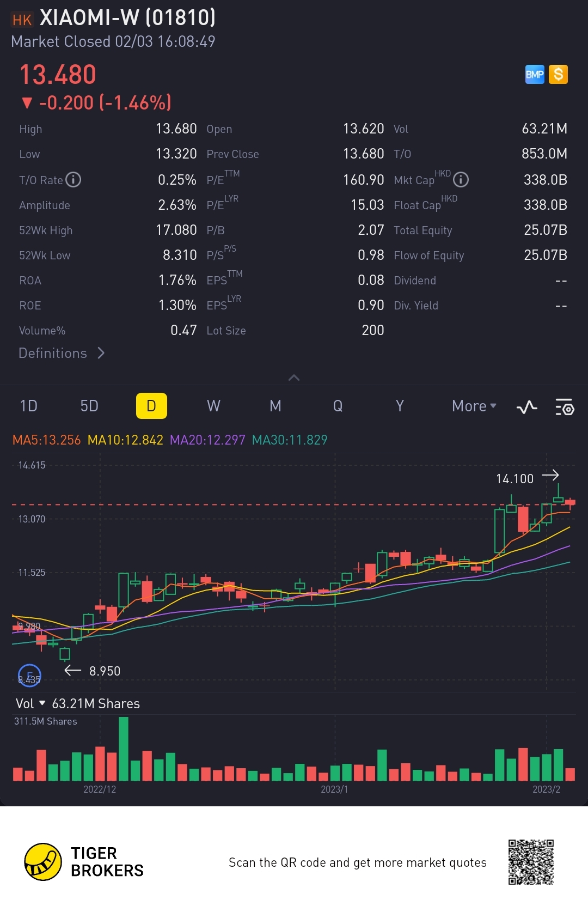The width and height of the screenshot is (588, 918).
Task: Expand the More timeframes dropdown
Action: coord(474,406)
